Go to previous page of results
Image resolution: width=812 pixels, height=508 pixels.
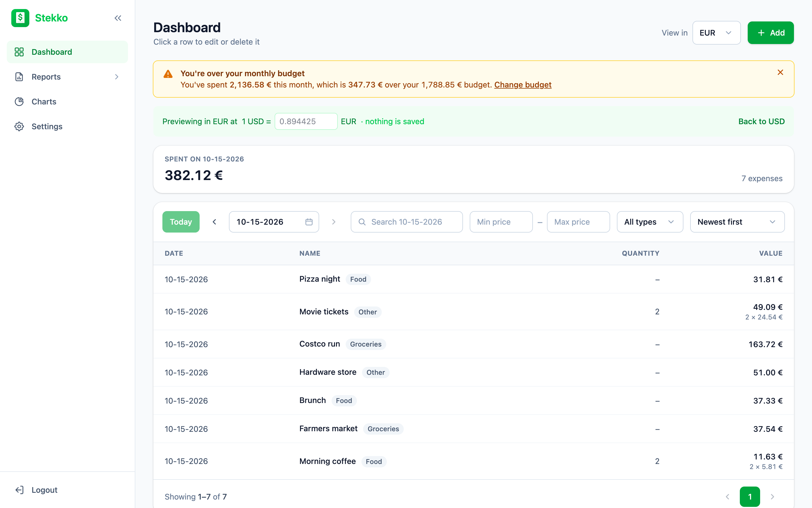tap(727, 497)
